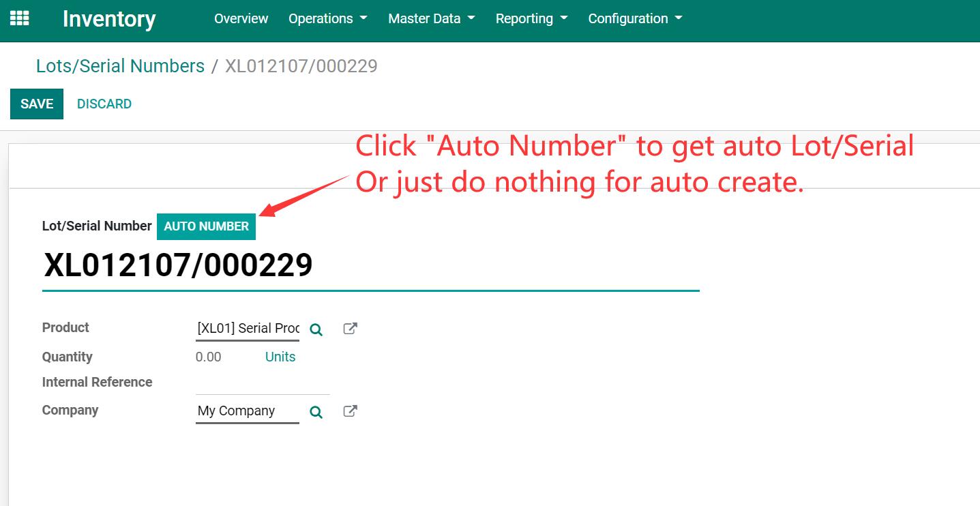
Task: Open the Overview menu
Action: point(241,18)
